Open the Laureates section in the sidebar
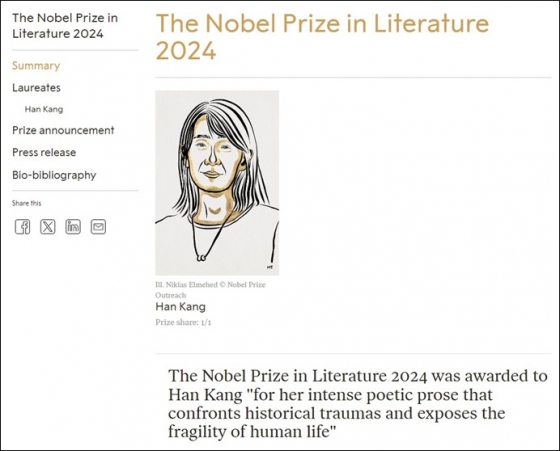The image size is (560, 451). click(x=36, y=88)
